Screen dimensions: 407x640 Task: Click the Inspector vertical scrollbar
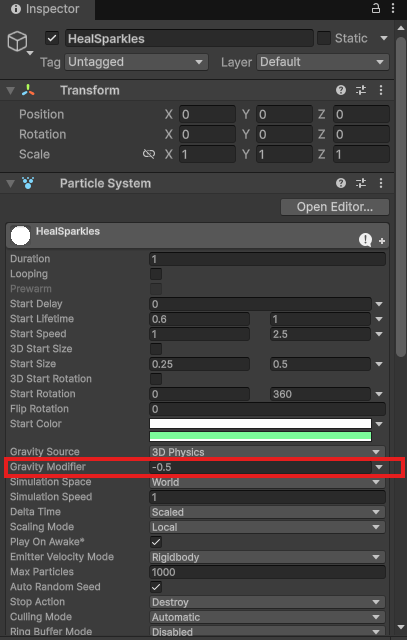click(x=400, y=196)
